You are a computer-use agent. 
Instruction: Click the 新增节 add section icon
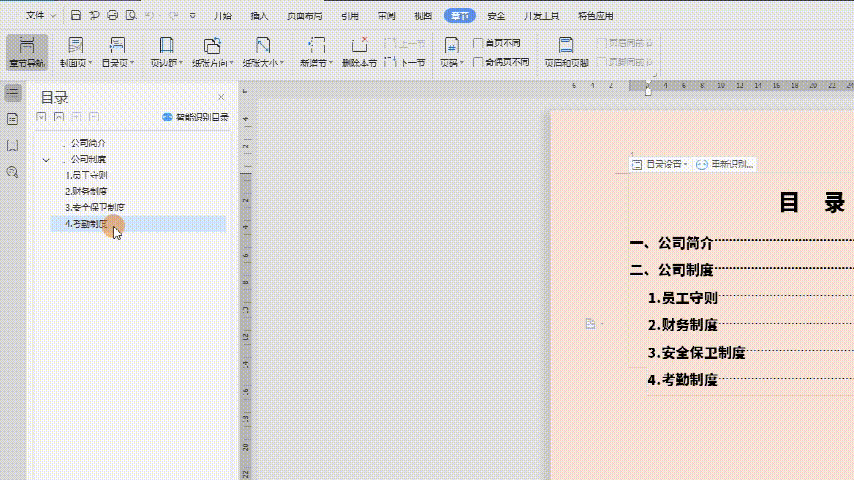(316, 46)
